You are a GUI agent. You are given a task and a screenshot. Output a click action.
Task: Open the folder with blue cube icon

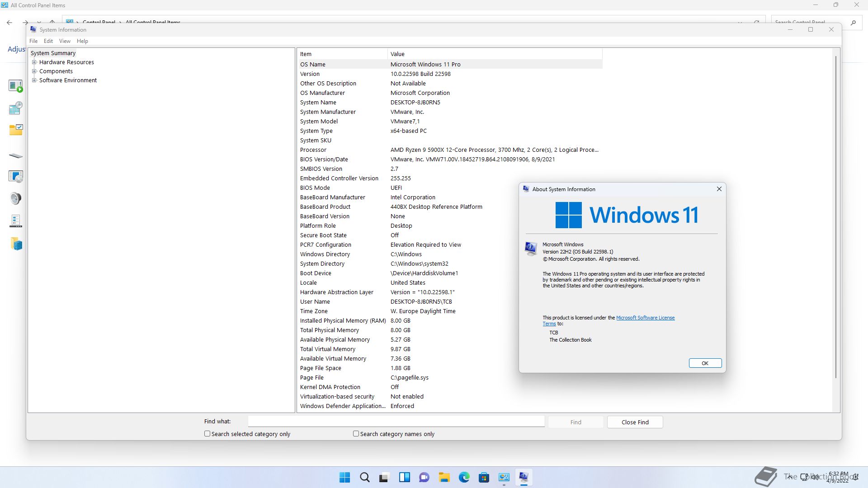(16, 244)
